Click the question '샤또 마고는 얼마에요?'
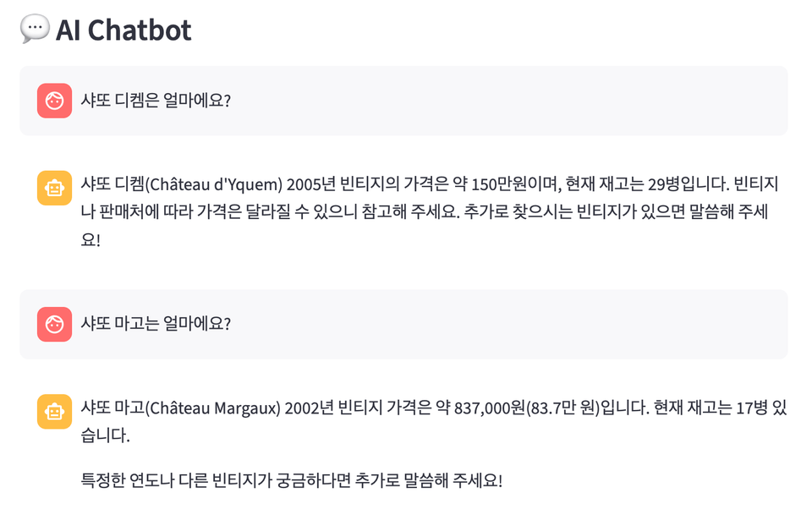812x520 pixels. point(156,324)
